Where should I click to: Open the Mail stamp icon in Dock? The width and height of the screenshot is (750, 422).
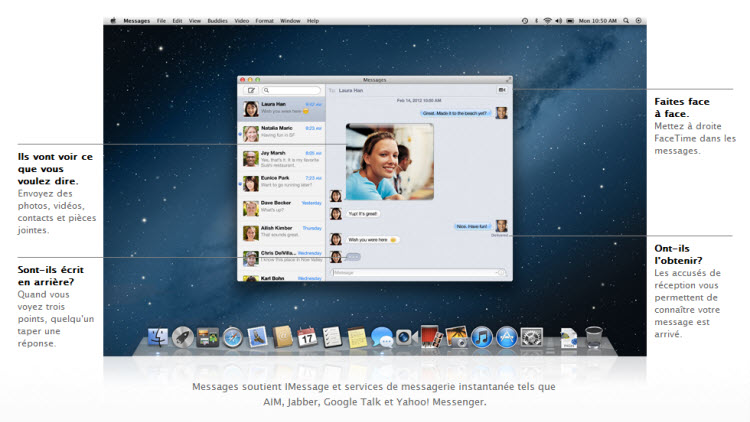pos(257,337)
